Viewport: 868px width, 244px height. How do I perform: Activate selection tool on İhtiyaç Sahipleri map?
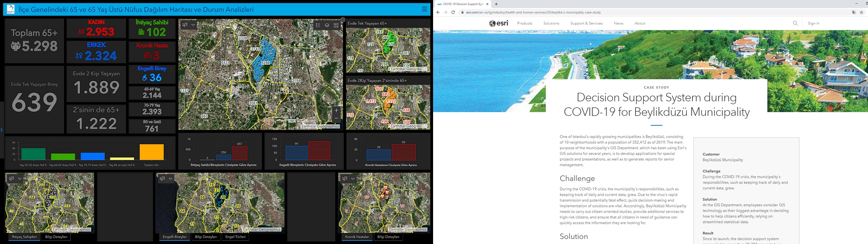point(11,179)
